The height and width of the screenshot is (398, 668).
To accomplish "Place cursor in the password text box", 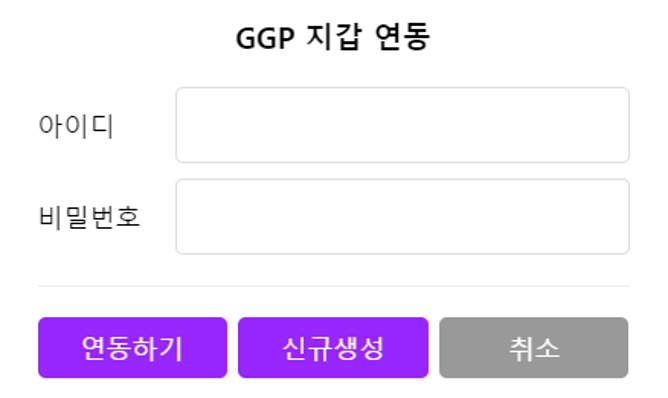I will pos(403,216).
